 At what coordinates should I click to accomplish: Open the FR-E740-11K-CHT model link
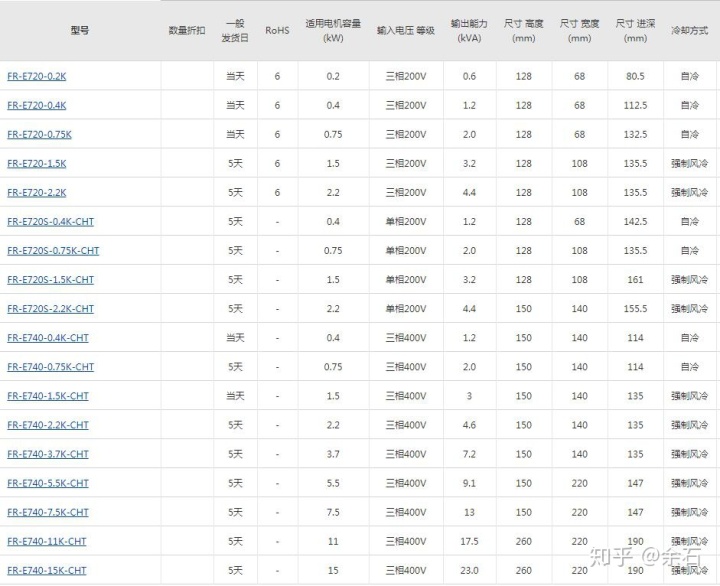47,541
